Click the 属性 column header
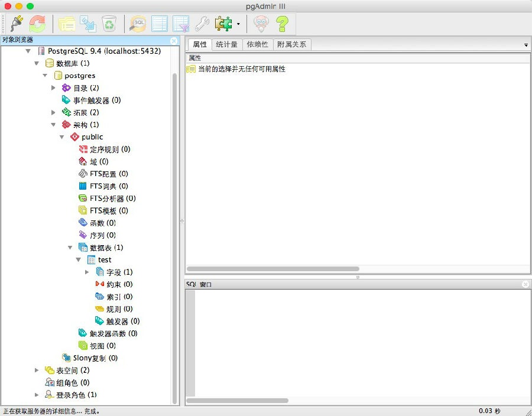The height and width of the screenshot is (416, 532). 358,58
